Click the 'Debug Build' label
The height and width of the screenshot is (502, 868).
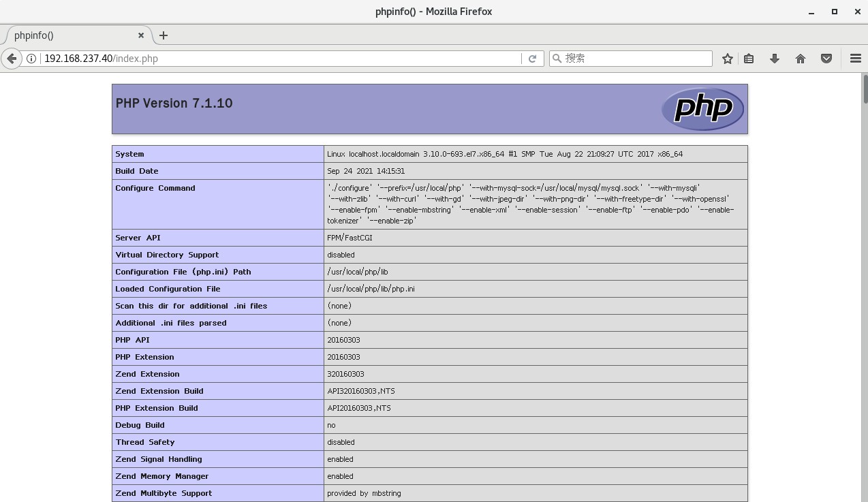tap(140, 425)
